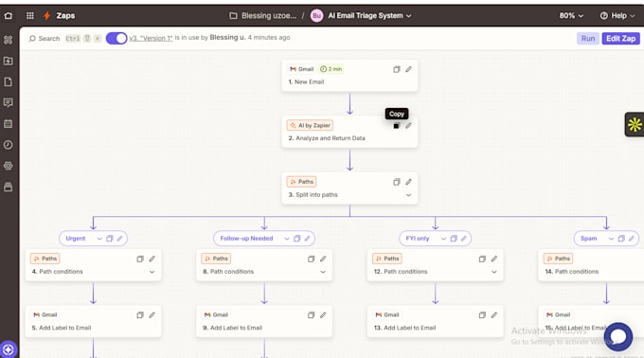The width and height of the screenshot is (644, 358).
Task: Select the 14. Path conditions step card
Action: [x=591, y=265]
